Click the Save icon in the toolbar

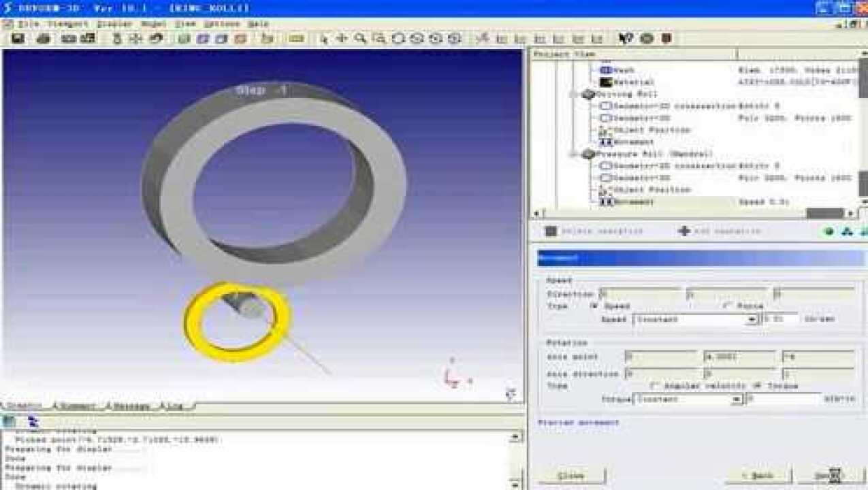click(x=18, y=39)
